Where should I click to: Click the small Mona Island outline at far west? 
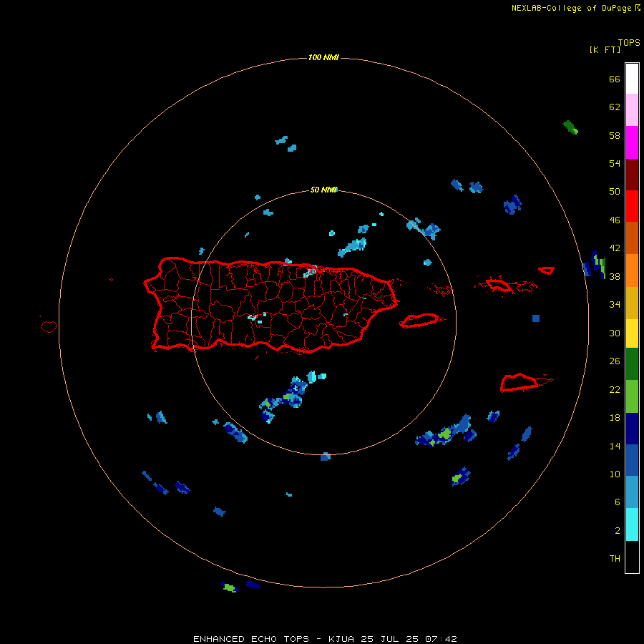49,326
